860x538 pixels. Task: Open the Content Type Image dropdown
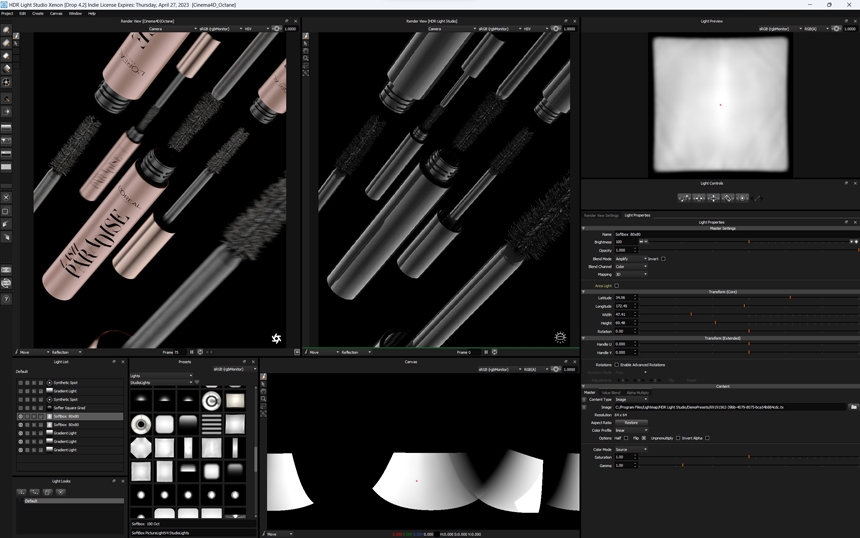[631, 399]
